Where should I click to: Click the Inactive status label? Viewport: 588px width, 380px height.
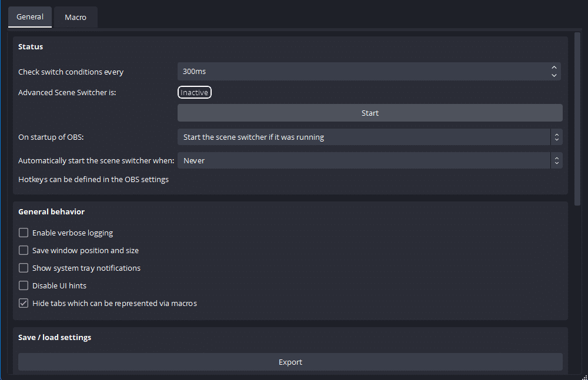pyautogui.click(x=194, y=93)
